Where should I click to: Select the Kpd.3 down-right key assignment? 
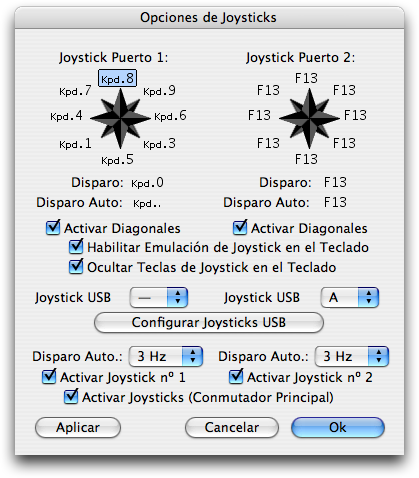tap(159, 144)
